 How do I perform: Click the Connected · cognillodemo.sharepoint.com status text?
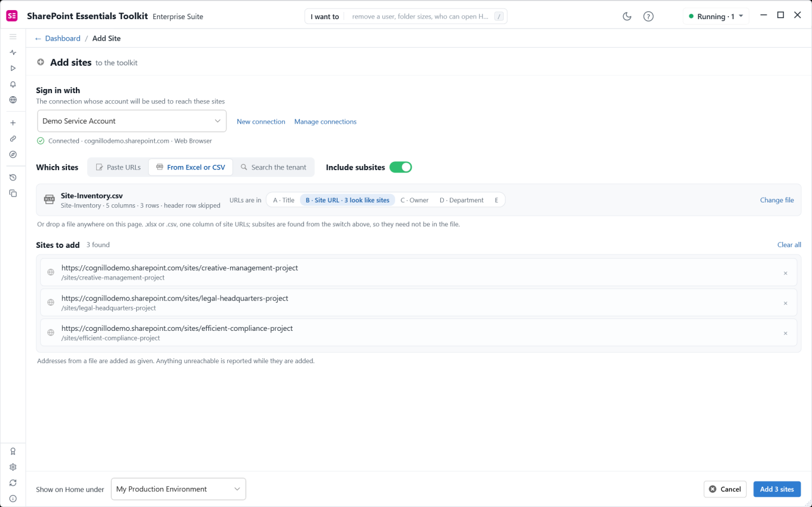click(x=130, y=141)
